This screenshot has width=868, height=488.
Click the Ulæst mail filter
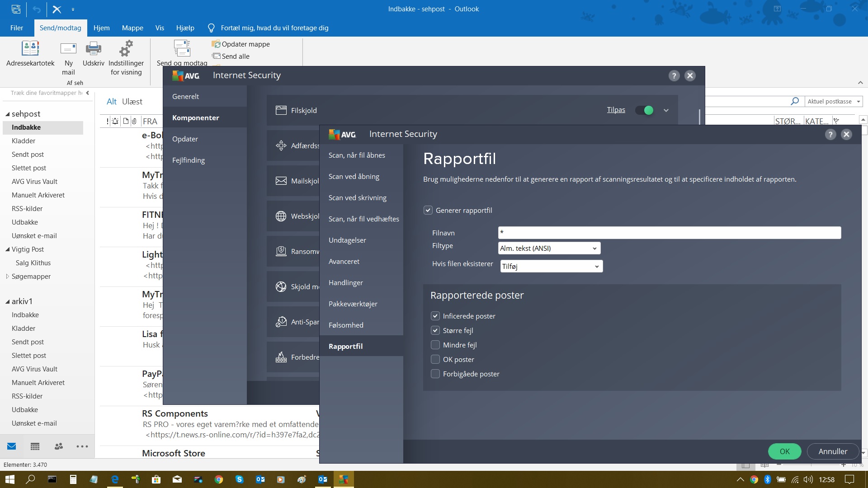coord(132,102)
